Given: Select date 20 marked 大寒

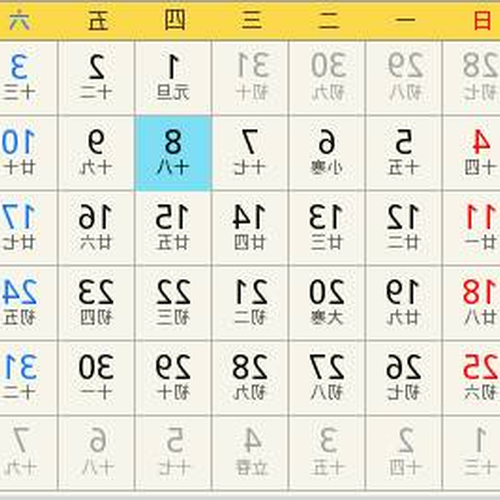Looking at the screenshot, I should click(327, 303).
